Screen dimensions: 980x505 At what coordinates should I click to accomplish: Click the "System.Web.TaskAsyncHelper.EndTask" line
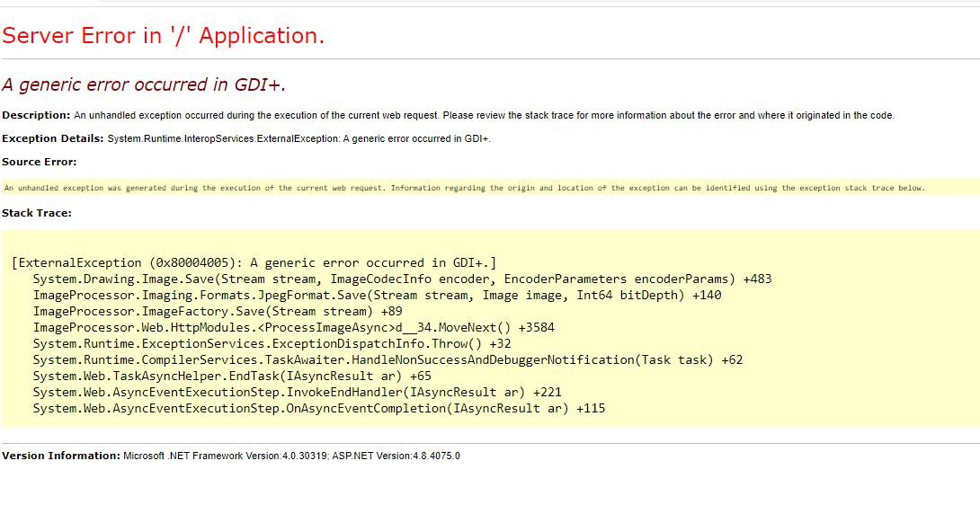pyautogui.click(x=232, y=377)
